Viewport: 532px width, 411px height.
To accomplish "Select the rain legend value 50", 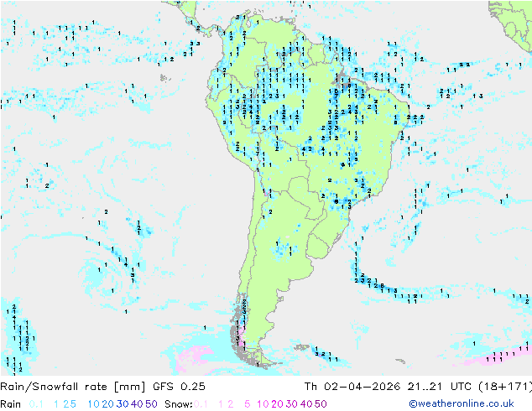I will click(151, 404).
